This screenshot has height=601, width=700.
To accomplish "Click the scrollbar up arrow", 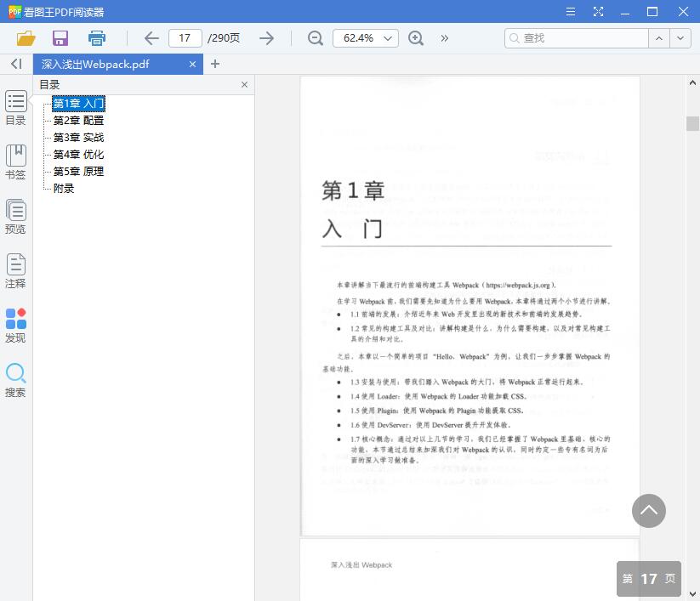I will click(692, 82).
